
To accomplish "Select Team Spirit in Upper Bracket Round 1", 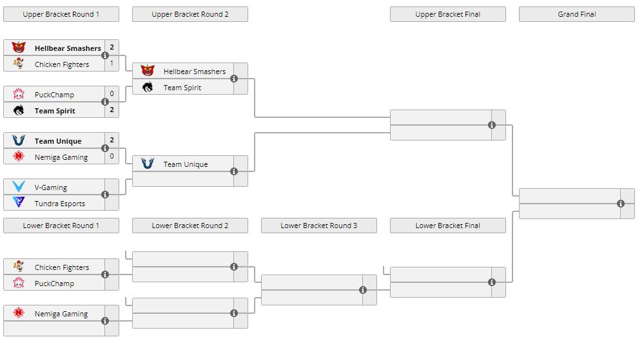I will point(55,111).
